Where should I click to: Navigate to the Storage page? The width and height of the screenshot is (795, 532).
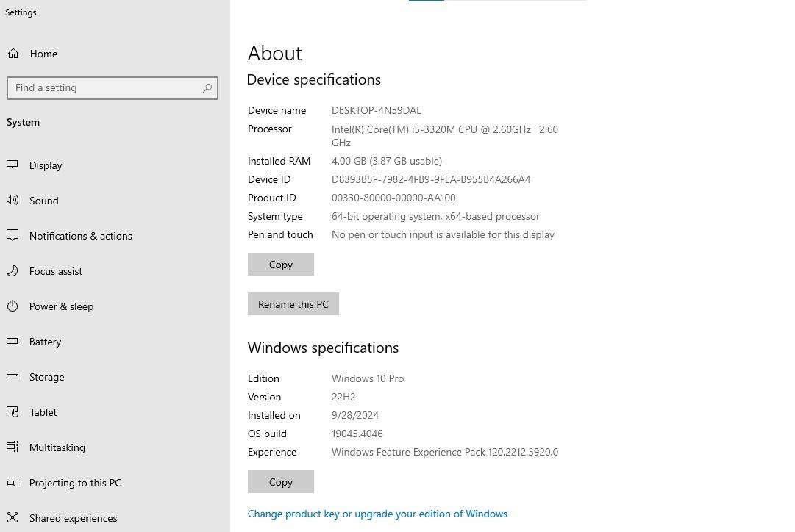(x=46, y=377)
